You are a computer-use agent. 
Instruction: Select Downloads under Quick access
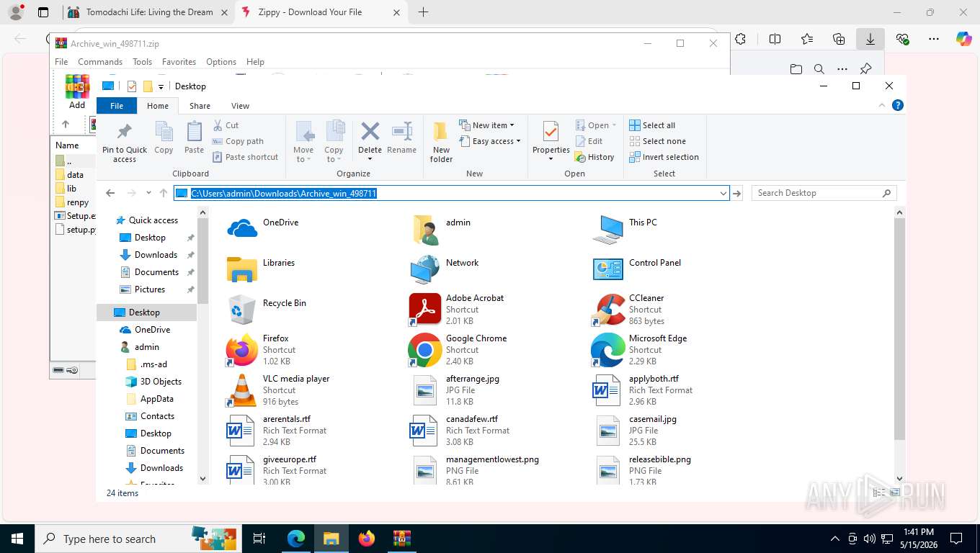click(156, 255)
